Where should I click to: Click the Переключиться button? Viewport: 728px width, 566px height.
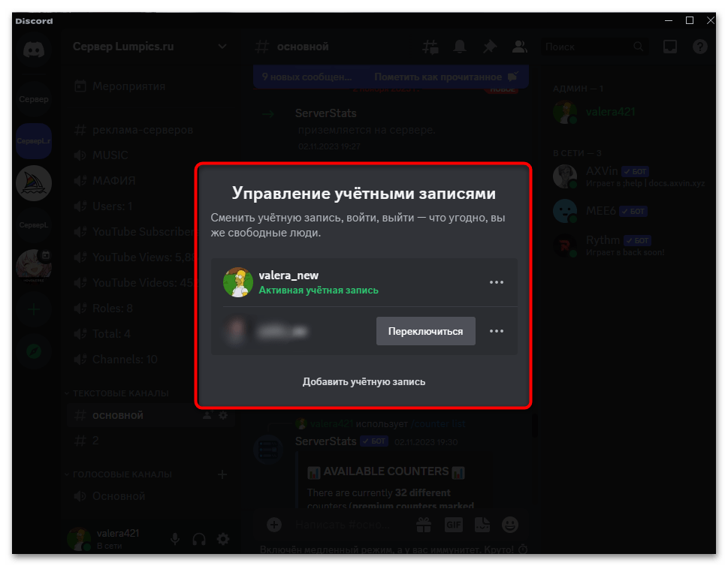(425, 330)
